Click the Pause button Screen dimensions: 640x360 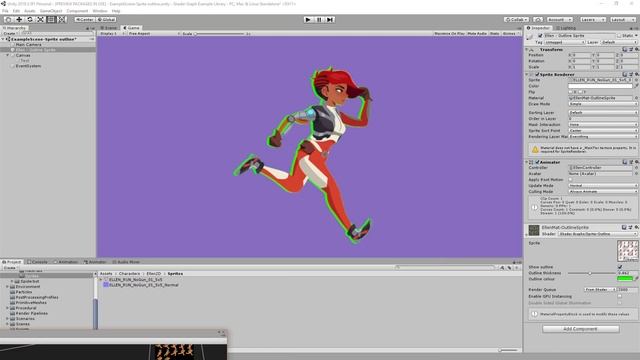click(319, 20)
